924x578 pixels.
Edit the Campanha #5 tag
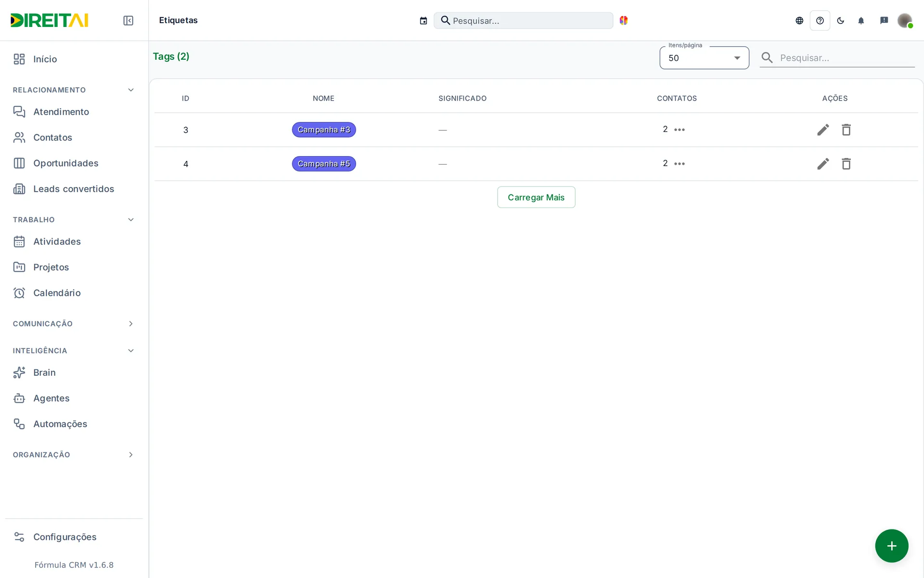[823, 164]
